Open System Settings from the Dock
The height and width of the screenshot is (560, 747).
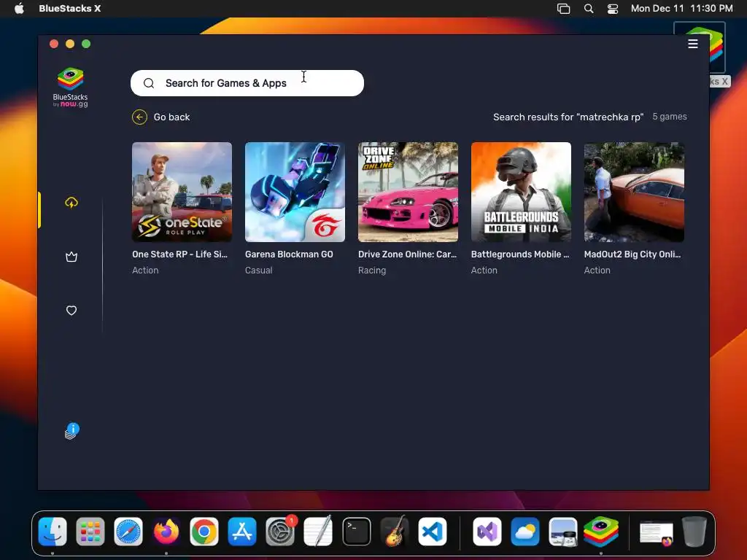(x=280, y=532)
